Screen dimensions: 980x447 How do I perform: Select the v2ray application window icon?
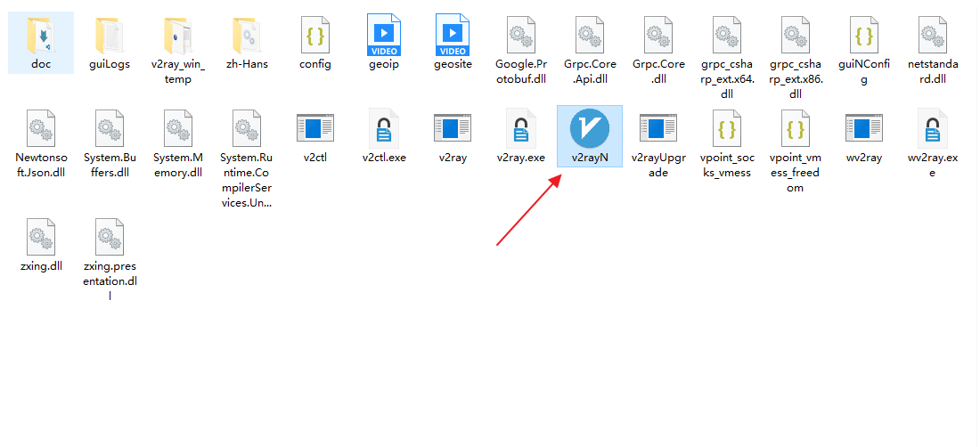click(x=453, y=128)
